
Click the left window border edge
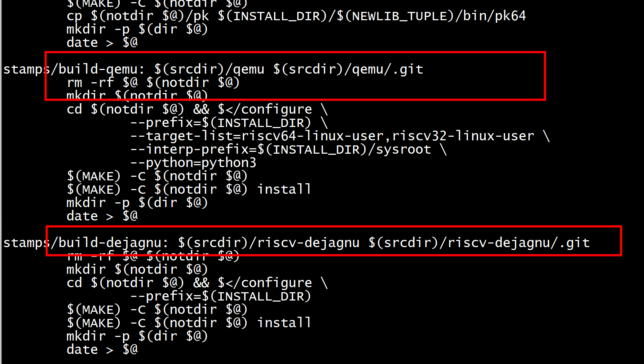pyautogui.click(x=1, y=182)
